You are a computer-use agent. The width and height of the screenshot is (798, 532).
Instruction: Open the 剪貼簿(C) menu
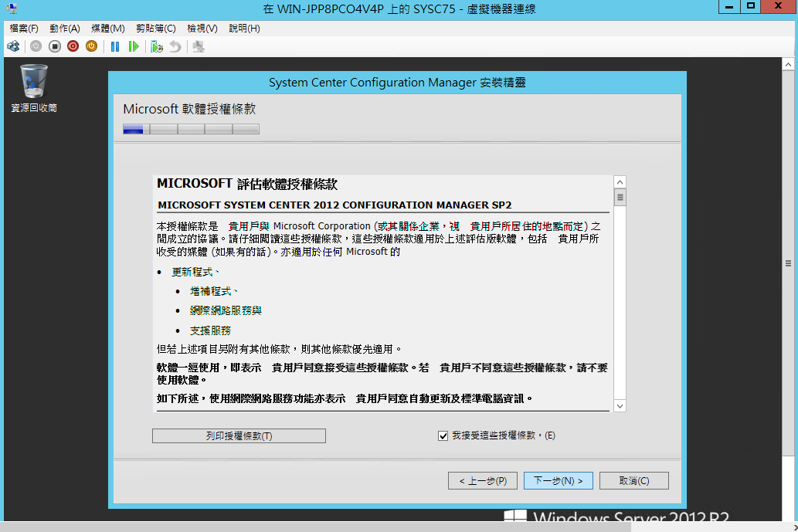click(x=156, y=29)
